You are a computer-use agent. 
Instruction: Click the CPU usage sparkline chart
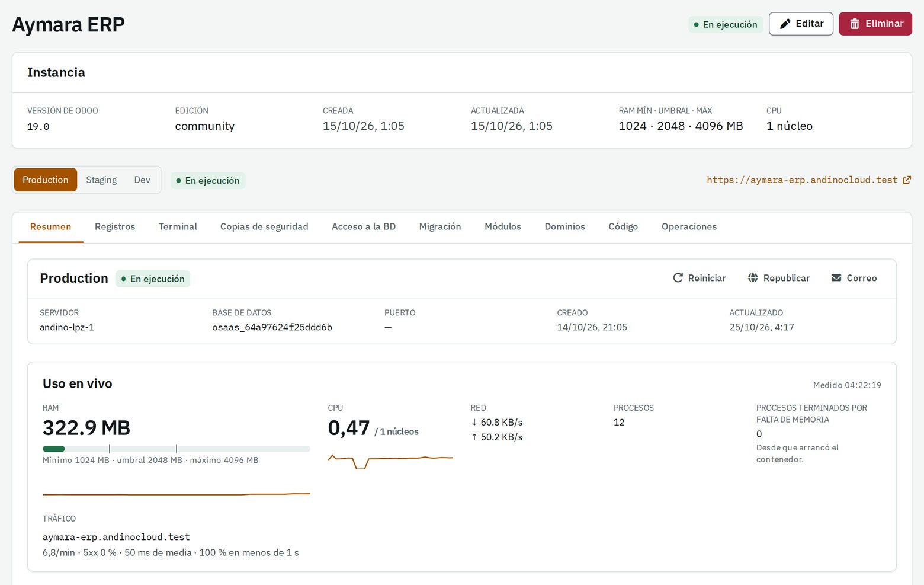(390, 461)
